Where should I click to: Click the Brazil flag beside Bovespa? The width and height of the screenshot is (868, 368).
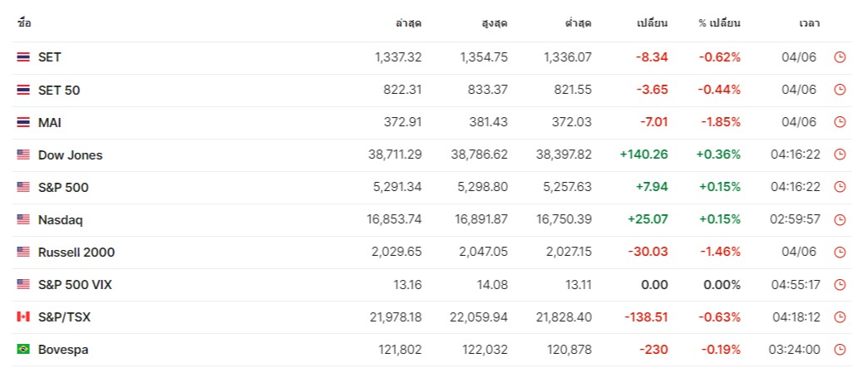point(23,350)
